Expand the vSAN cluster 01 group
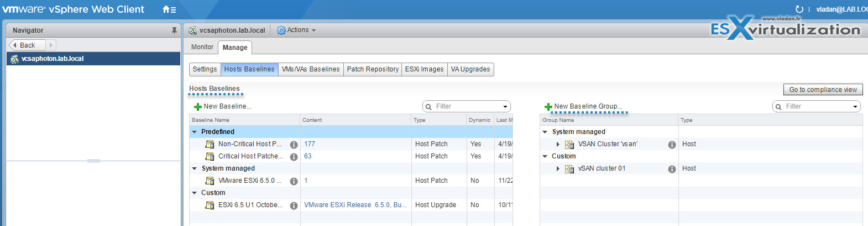 pos(558,168)
